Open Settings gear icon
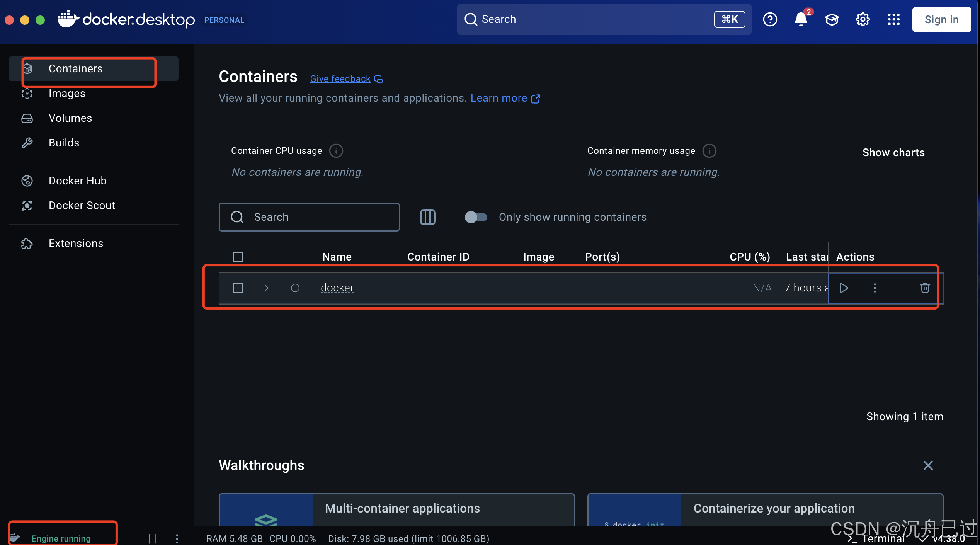980x545 pixels. pos(863,19)
